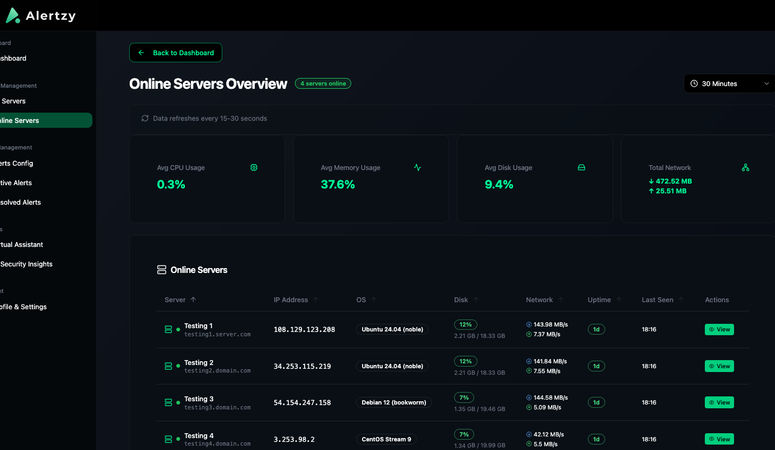The height and width of the screenshot is (450, 775).
Task: Click the server icon in Testing 4 row
Action: point(168,439)
